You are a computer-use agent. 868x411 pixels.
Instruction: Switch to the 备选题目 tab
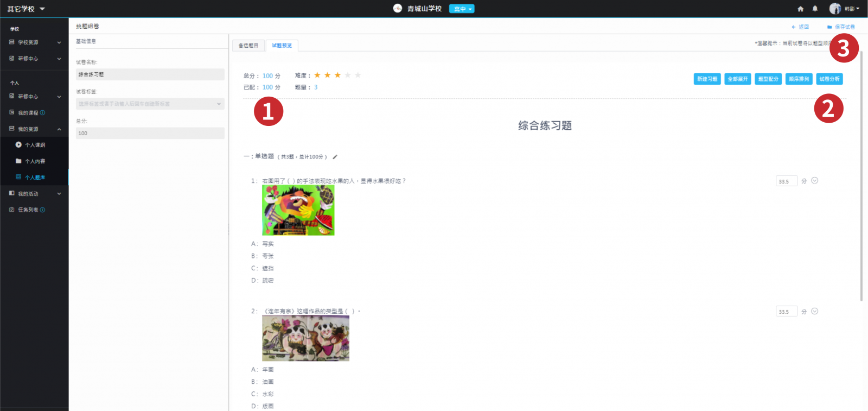point(248,46)
